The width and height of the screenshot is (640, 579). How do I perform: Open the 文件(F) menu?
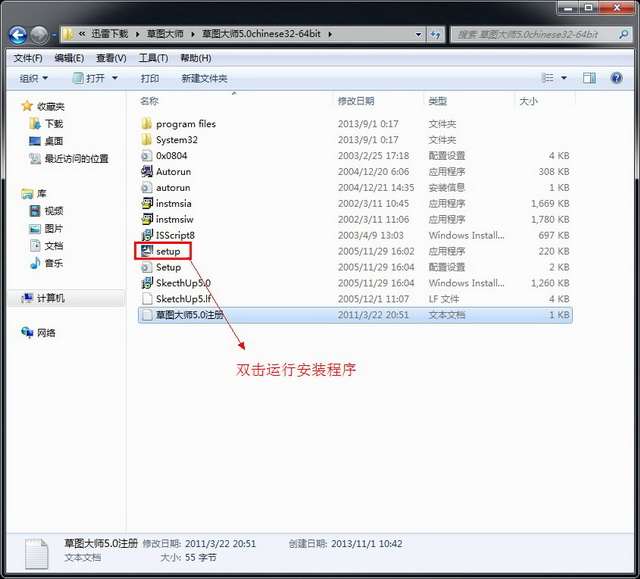[x=27, y=58]
